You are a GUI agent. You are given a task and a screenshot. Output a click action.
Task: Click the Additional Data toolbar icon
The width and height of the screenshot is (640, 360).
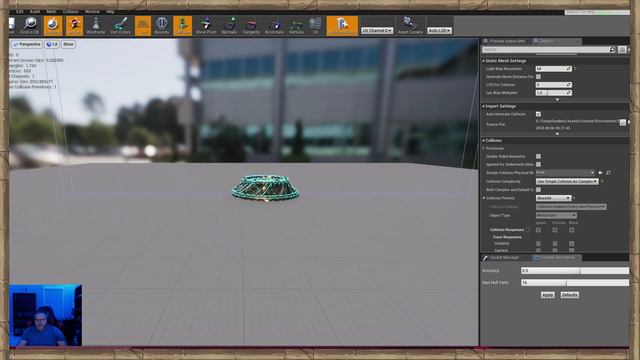[x=342, y=25]
